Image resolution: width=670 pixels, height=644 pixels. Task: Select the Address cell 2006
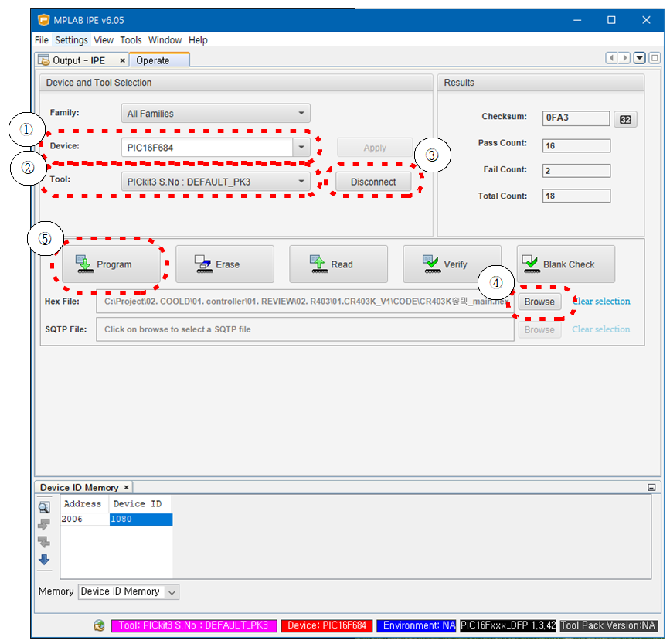click(84, 520)
